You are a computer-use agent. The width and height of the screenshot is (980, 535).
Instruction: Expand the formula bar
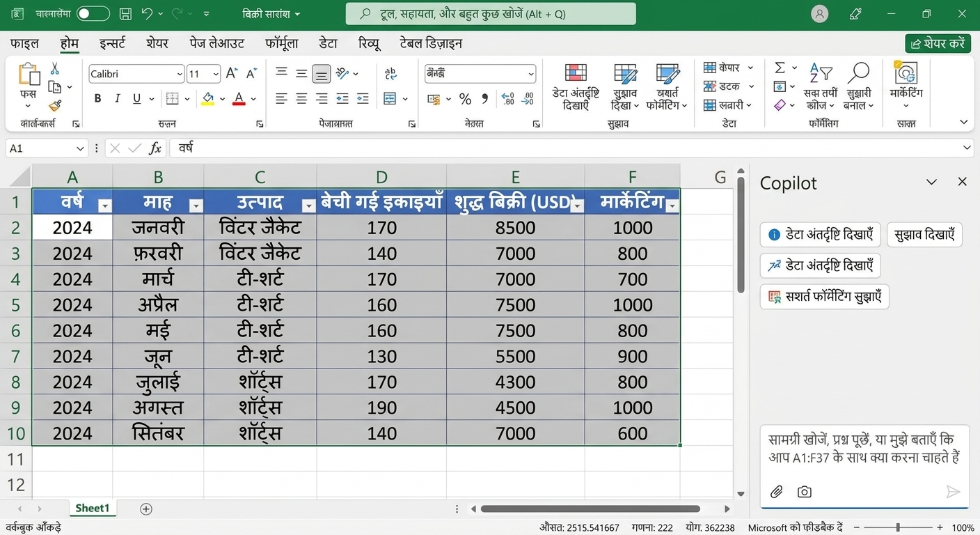click(x=967, y=148)
